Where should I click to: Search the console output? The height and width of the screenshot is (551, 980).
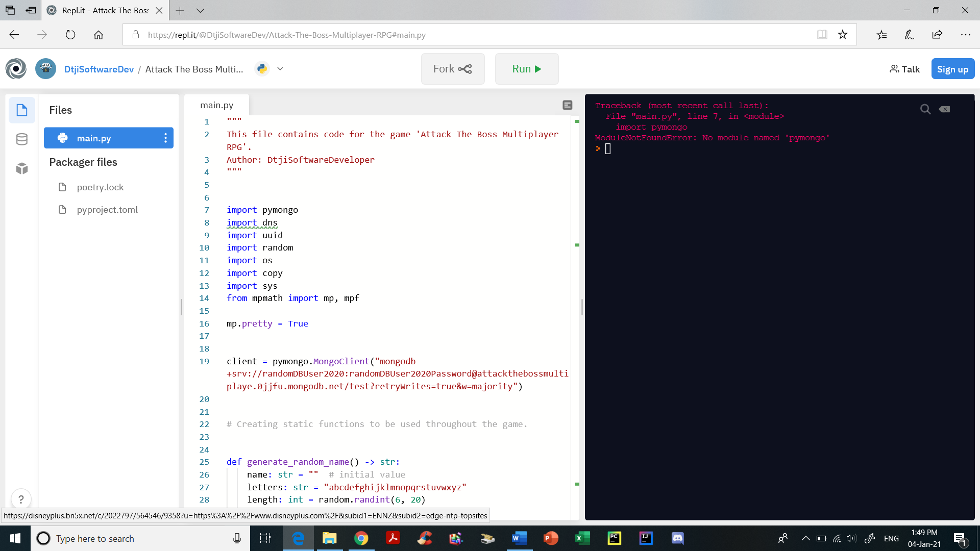925,109
